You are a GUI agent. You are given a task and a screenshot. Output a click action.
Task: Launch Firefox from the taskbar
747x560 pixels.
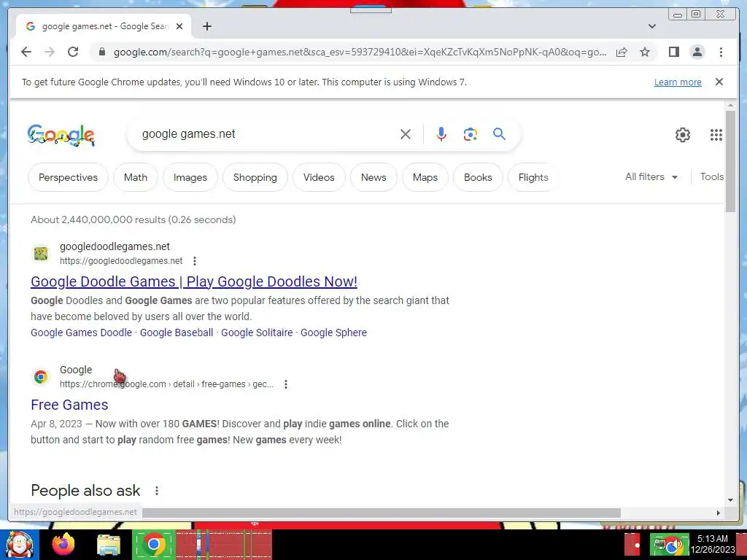(x=63, y=545)
